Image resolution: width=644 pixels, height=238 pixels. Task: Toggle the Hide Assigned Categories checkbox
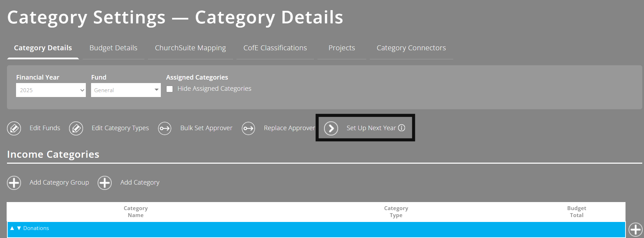pos(170,89)
